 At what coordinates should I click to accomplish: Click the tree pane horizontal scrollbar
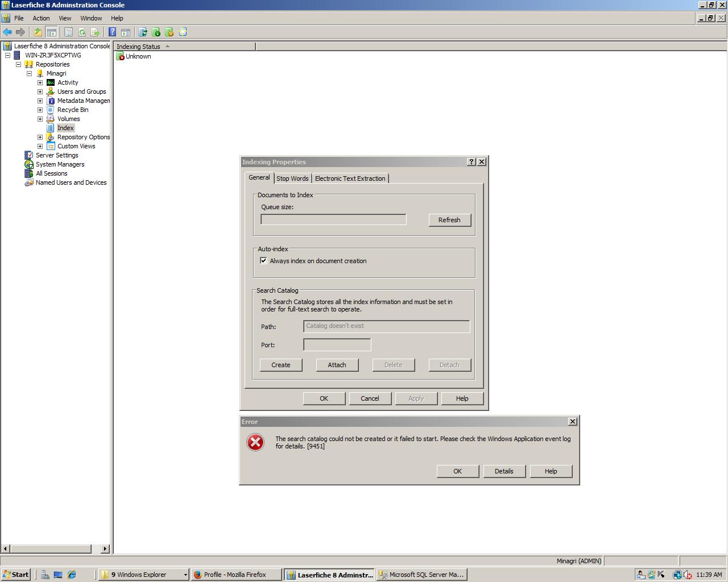point(56,548)
